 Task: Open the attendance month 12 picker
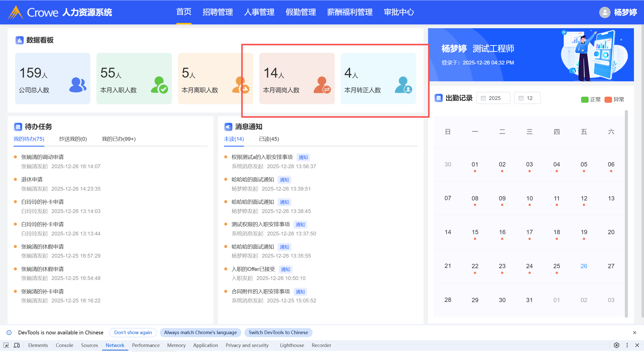[527, 98]
